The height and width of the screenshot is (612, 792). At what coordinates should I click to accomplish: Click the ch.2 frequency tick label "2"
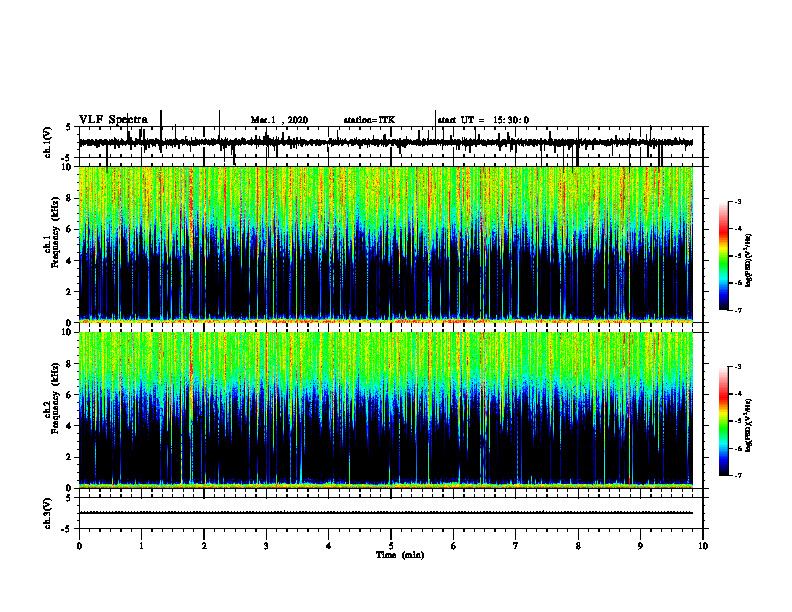point(70,457)
